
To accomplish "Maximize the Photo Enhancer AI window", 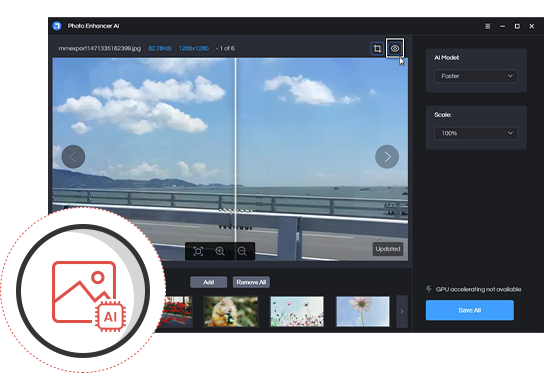I will tap(517, 26).
